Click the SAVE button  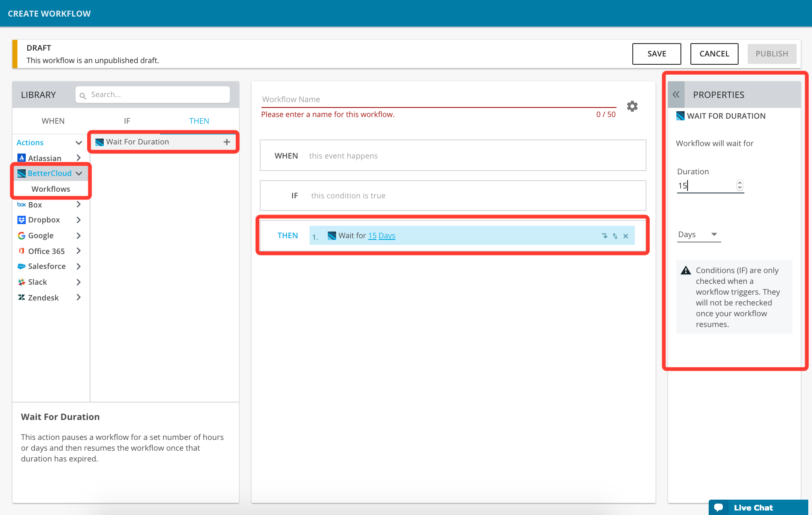(656, 54)
